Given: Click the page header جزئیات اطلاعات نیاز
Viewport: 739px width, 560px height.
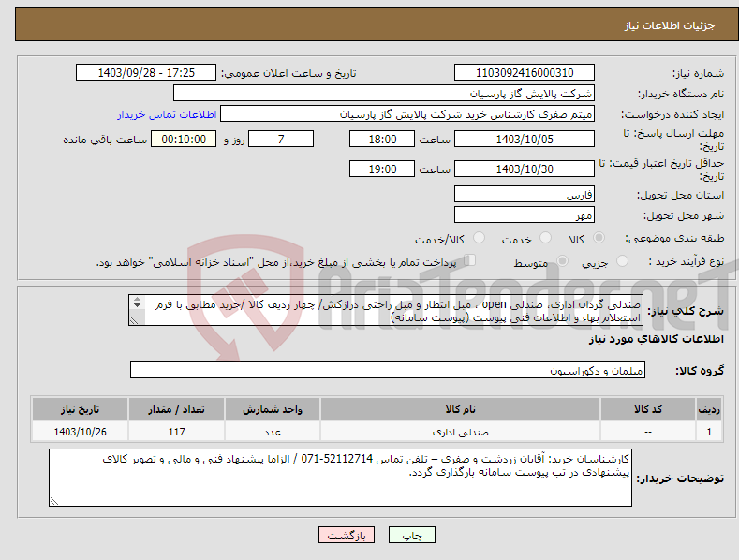Looking at the screenshot, I should (x=670, y=25).
